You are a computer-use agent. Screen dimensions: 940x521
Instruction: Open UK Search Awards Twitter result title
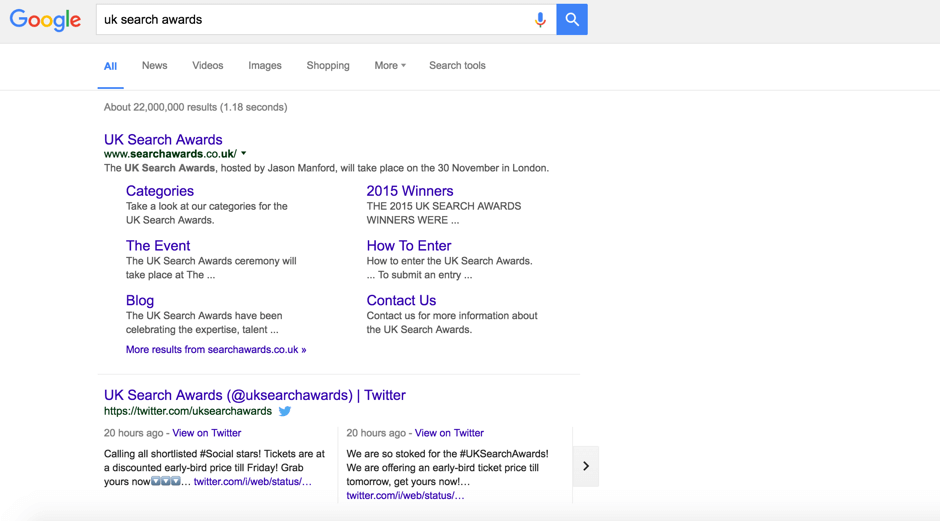pos(255,395)
